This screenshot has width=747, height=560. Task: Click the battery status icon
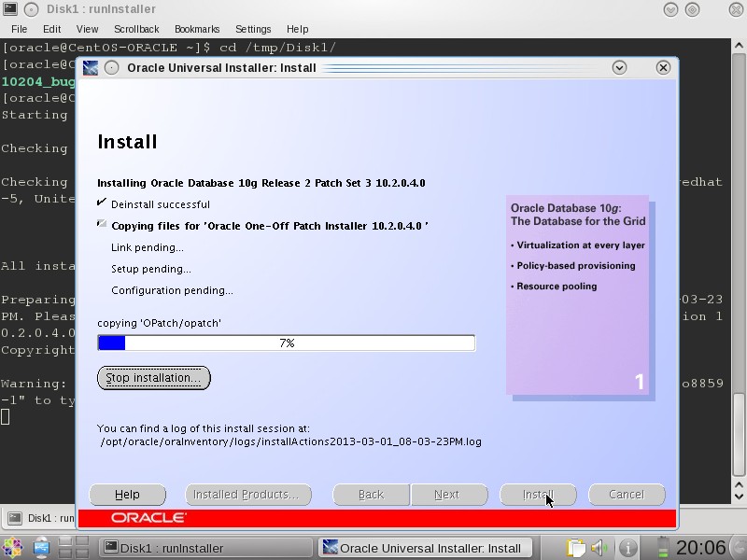coord(663,548)
